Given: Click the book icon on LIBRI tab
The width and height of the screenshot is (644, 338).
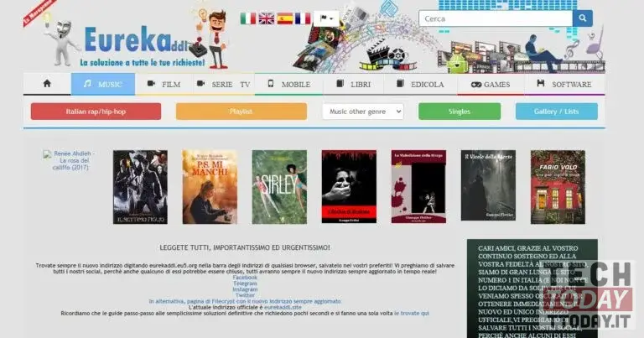Looking at the screenshot, I should tap(340, 83).
